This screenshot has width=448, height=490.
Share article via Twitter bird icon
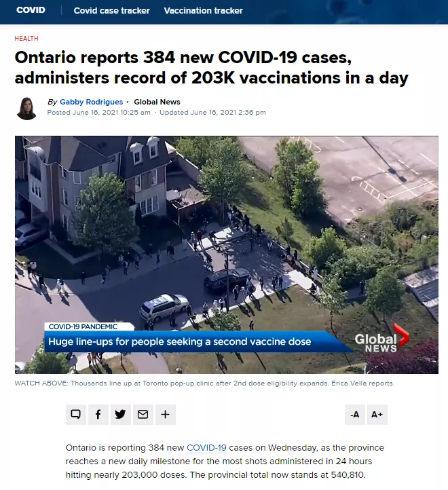coord(121,415)
